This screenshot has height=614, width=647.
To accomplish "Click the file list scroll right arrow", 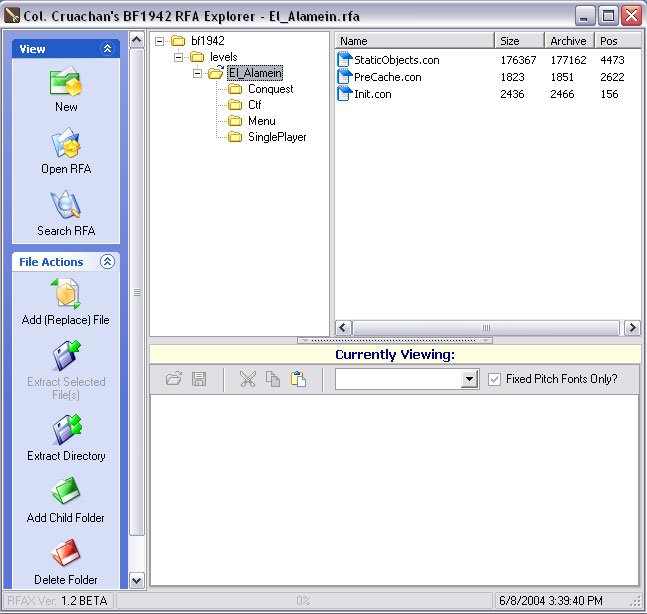I will (x=632, y=328).
